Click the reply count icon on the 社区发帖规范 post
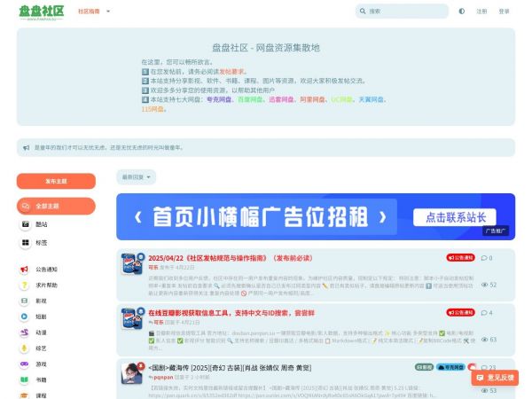This screenshot has width=532, height=399. tap(484, 258)
